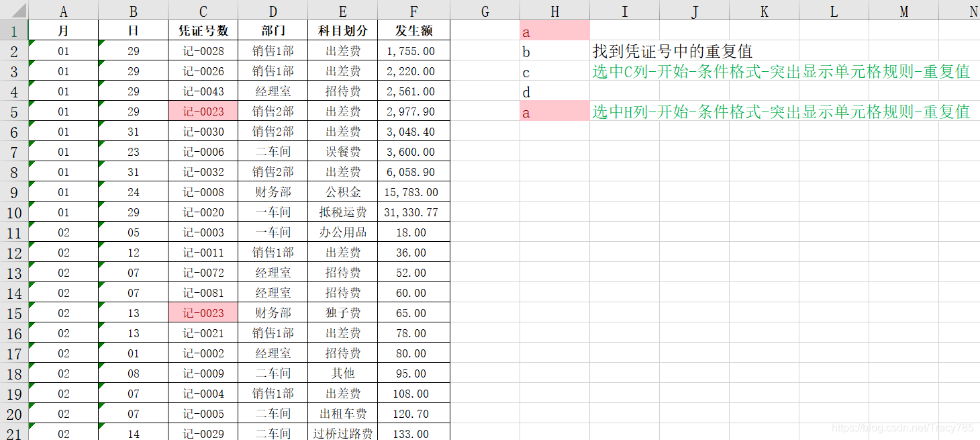Select the 抵税运费 cell in row 10
980x440 pixels.
pos(342,212)
